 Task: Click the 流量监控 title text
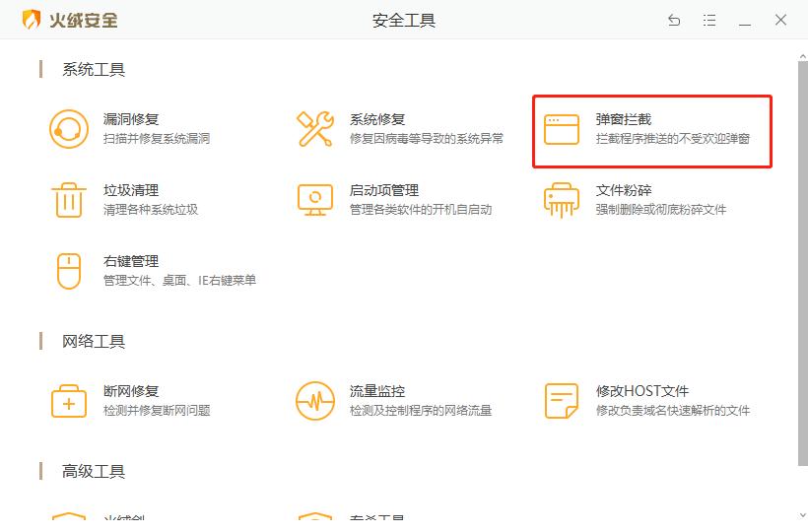[x=377, y=391]
